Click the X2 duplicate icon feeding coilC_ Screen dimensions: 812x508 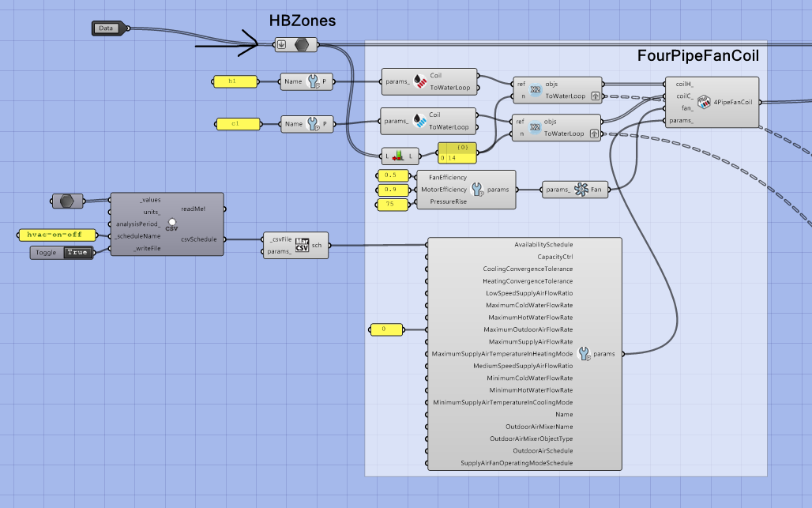coord(535,127)
